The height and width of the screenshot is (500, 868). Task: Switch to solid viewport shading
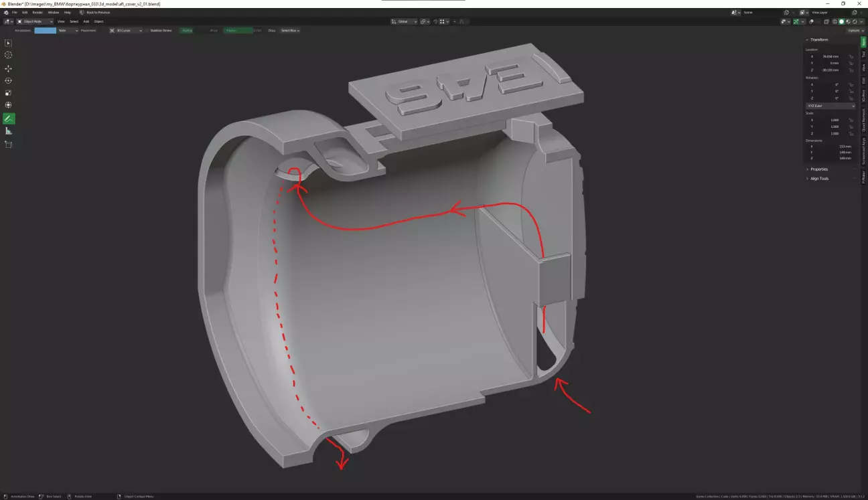[842, 21]
